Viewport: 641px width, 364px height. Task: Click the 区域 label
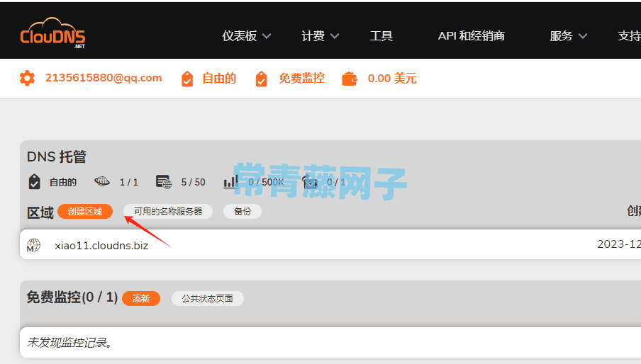(40, 212)
